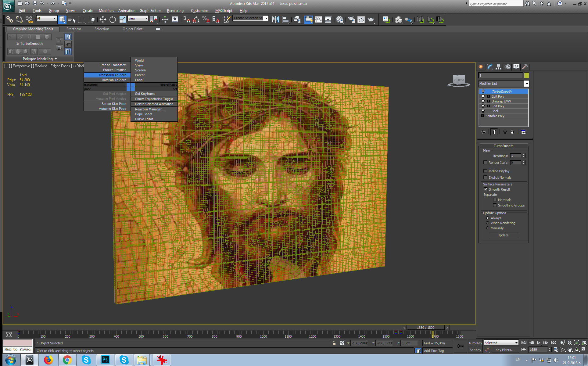Click the Set Key button
Image resolution: width=588 pixels, height=366 pixels.
click(x=475, y=350)
